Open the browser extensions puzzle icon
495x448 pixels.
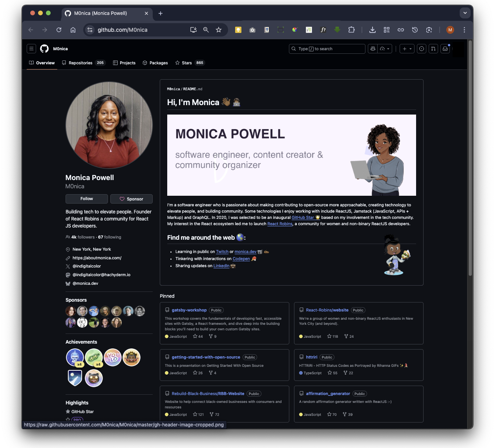(x=352, y=30)
